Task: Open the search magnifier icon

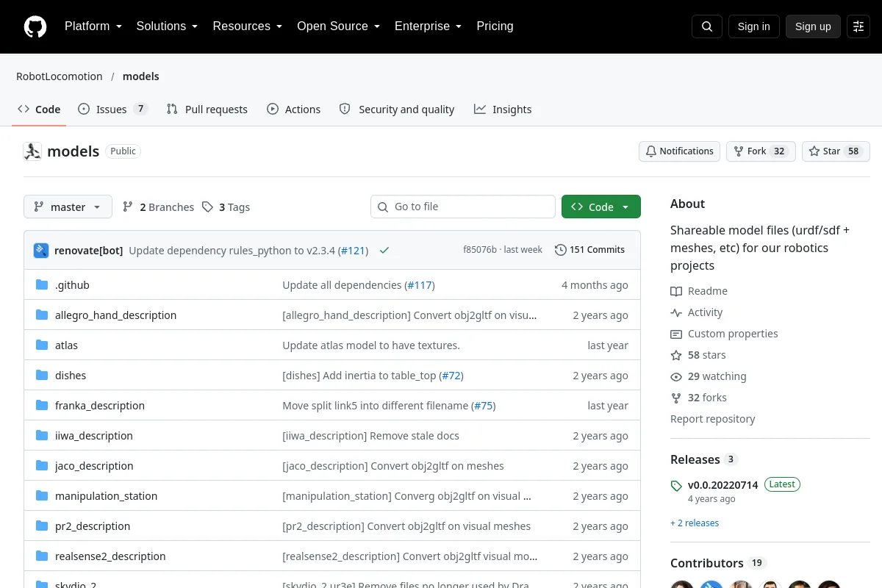Action: coord(707,26)
